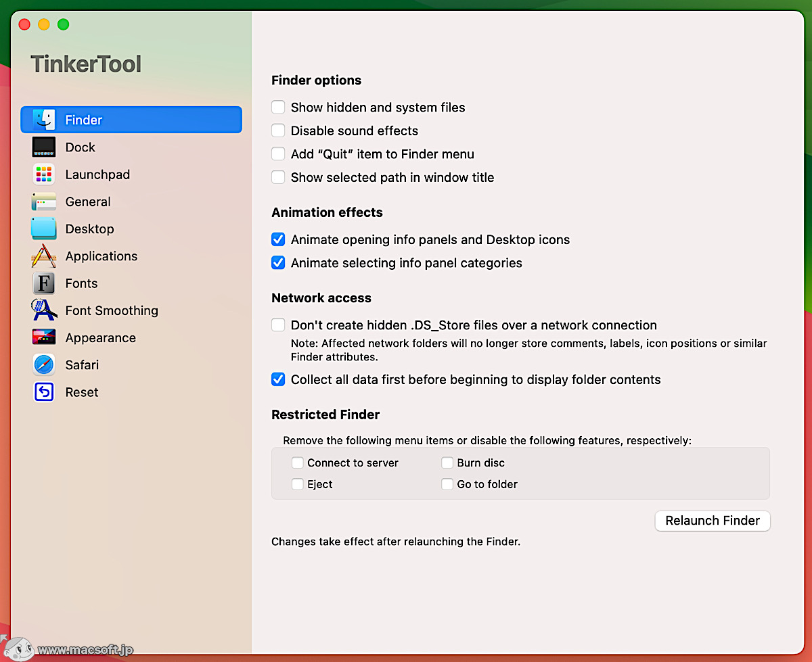Select the Finder icon in the sidebar
Image resolution: width=812 pixels, height=662 pixels.
click(x=43, y=119)
